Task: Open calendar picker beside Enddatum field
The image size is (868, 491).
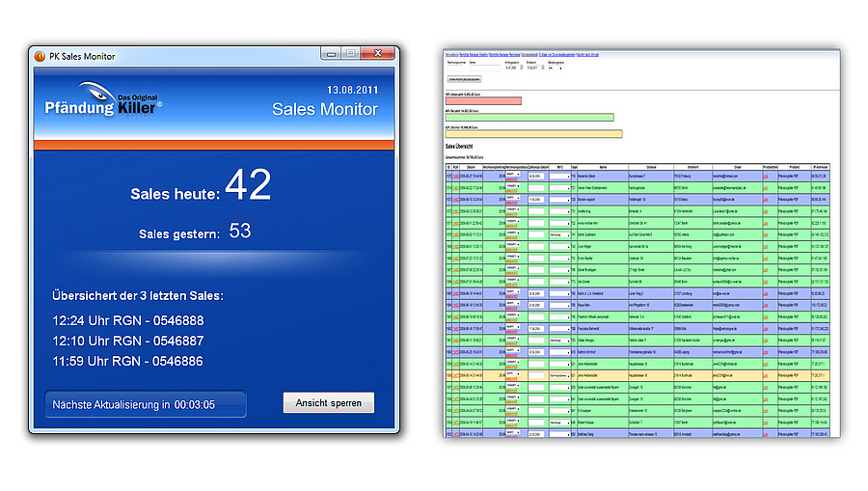Action: tap(544, 68)
